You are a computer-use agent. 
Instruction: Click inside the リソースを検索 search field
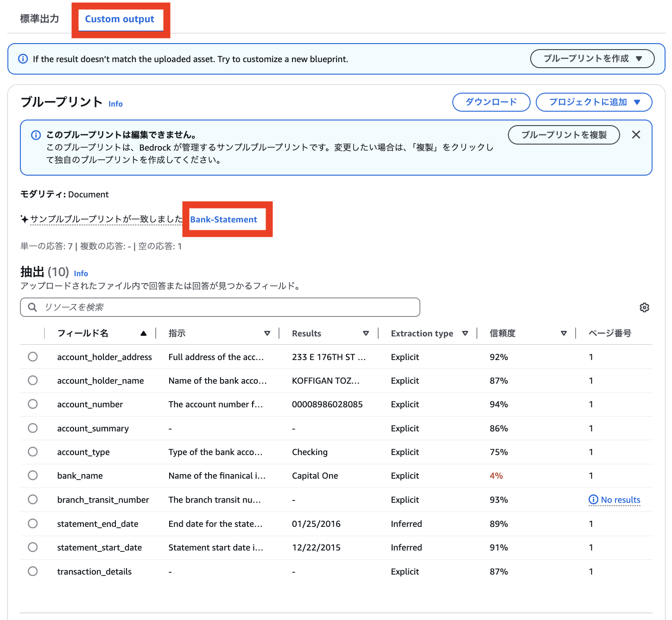(x=185, y=307)
